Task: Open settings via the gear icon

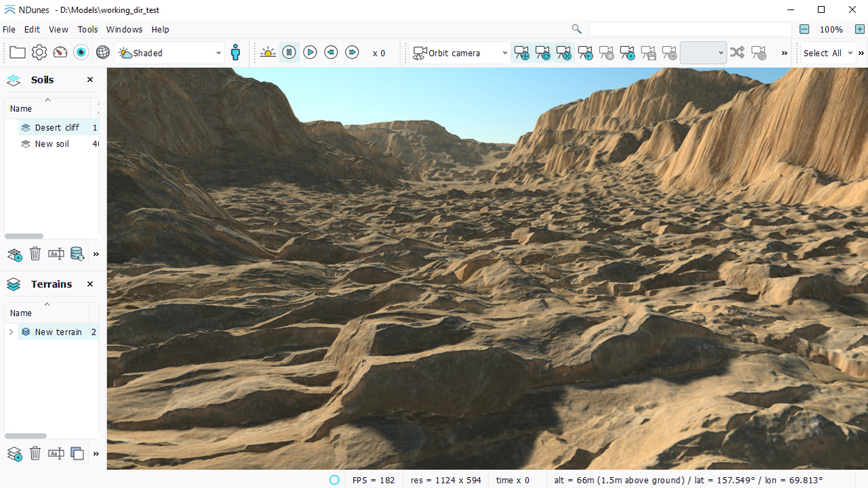Action: [x=39, y=53]
